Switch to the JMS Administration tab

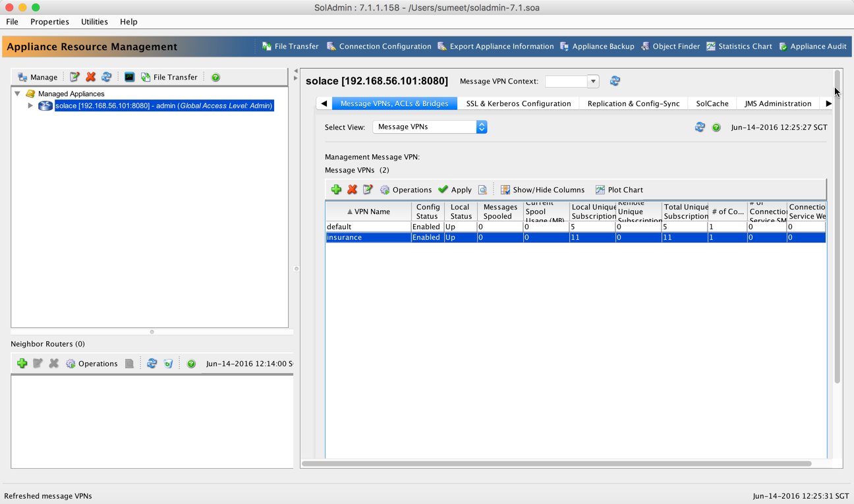pyautogui.click(x=778, y=103)
